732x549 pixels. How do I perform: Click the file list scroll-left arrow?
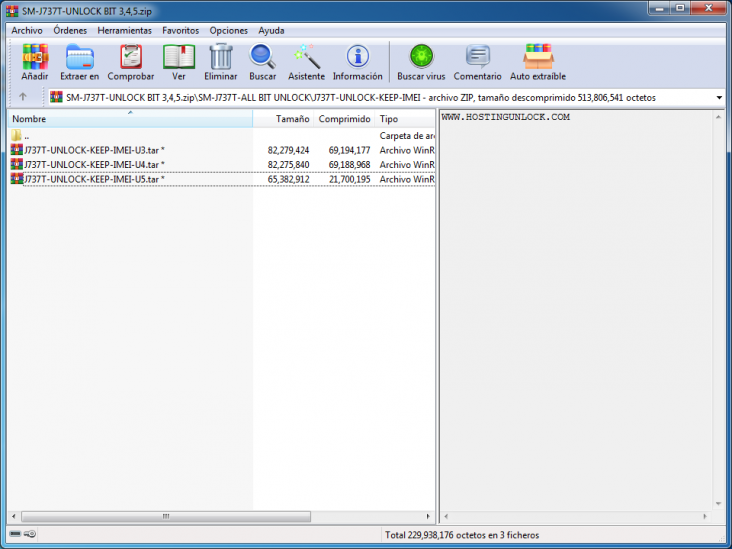14,516
